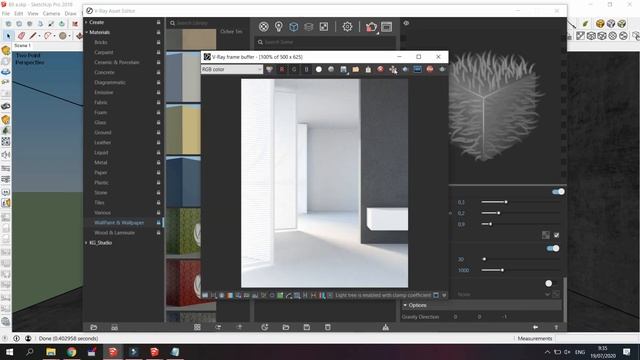This screenshot has width=640, height=360.
Task: Toggle lock icon on Metal category
Action: pyautogui.click(x=158, y=162)
